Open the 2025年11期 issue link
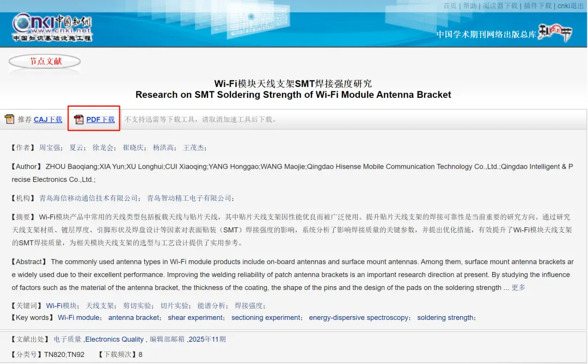The image size is (588, 364). point(207,340)
